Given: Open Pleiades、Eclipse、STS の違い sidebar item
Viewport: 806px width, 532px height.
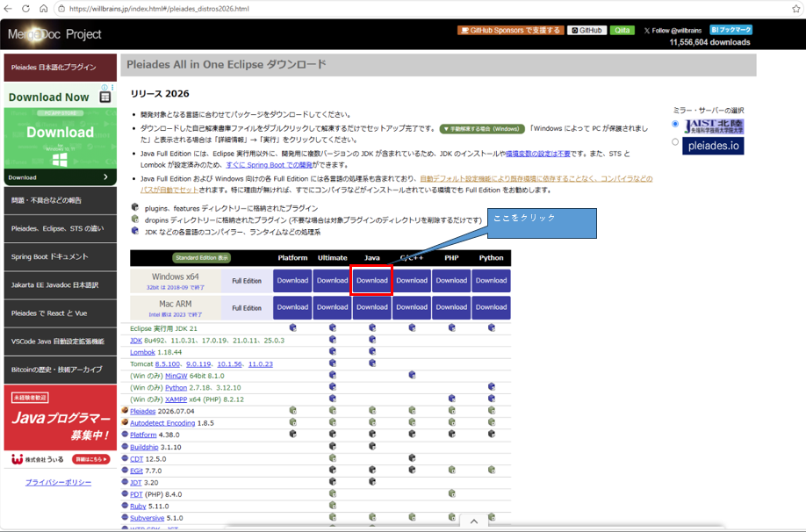Looking at the screenshot, I should 60,229.
